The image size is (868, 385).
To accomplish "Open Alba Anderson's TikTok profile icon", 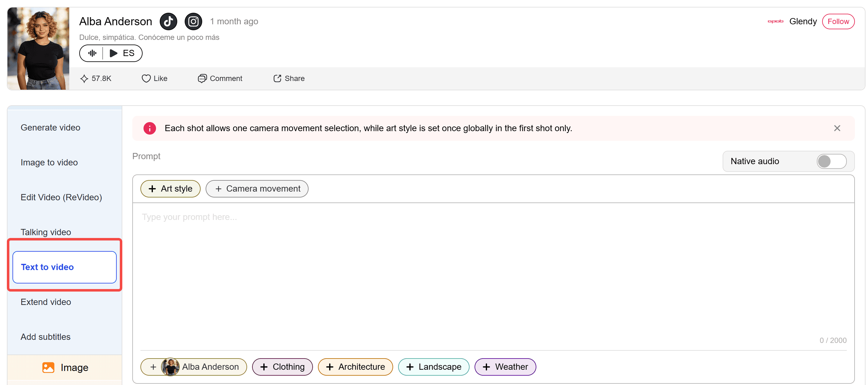I will tap(168, 21).
